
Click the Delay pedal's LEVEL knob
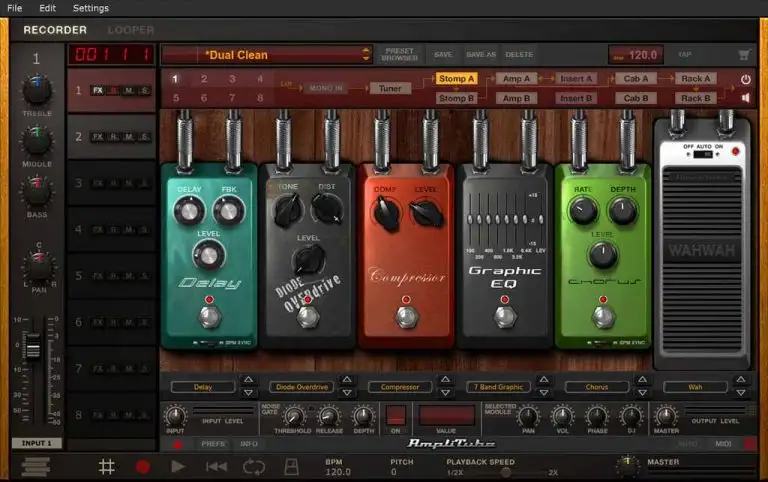point(209,255)
